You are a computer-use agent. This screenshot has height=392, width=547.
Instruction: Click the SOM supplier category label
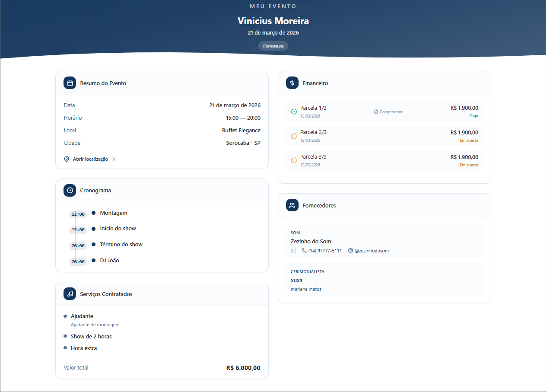[295, 233]
